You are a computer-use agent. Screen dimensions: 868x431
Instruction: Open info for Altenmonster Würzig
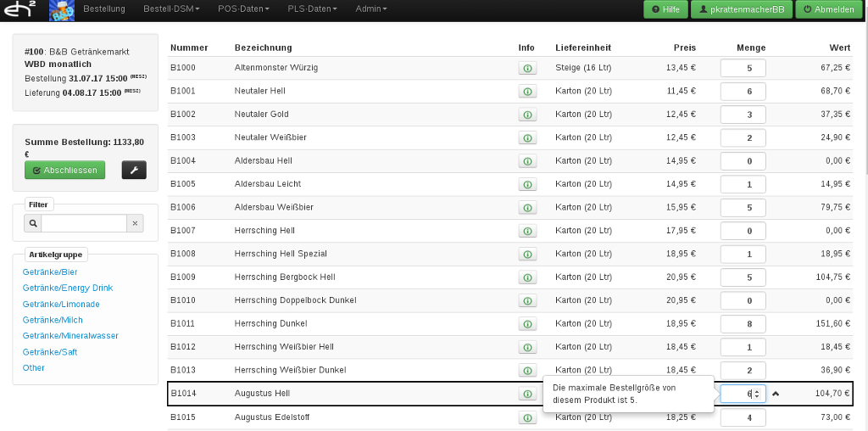(527, 68)
